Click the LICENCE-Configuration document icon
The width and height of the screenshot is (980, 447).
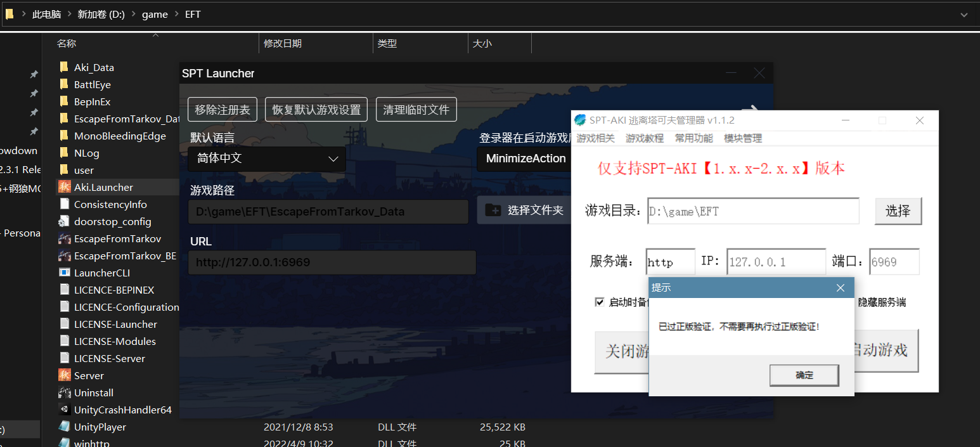point(63,307)
